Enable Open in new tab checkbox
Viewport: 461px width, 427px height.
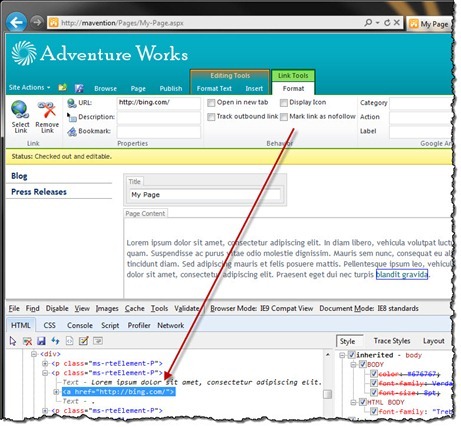211,103
